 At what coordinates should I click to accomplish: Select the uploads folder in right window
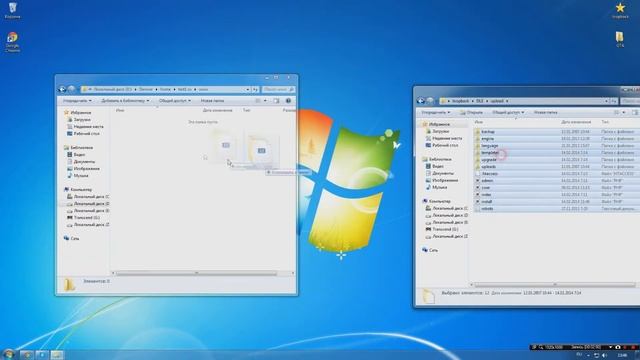[x=489, y=167]
